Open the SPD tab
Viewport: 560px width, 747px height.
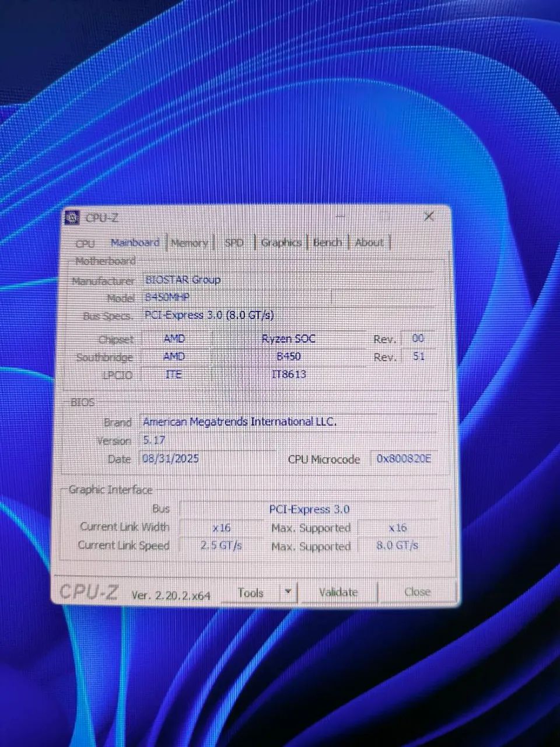click(234, 242)
